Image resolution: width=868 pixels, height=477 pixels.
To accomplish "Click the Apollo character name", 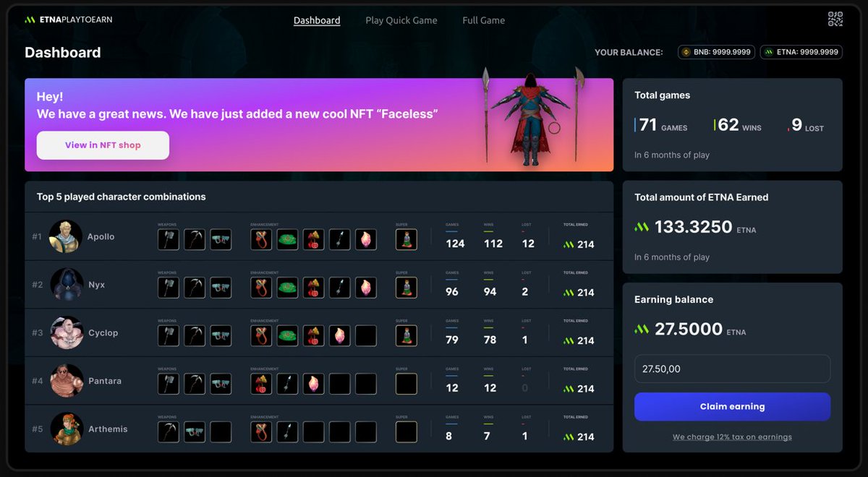I will coord(101,236).
